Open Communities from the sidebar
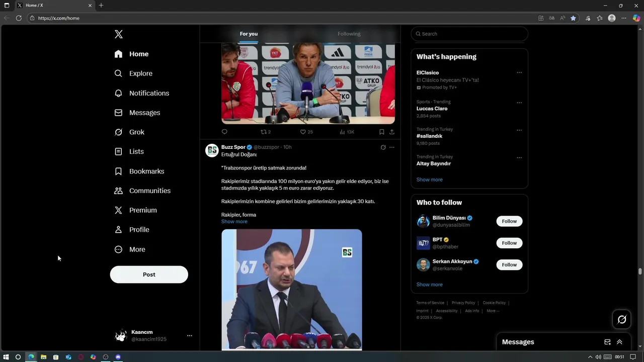The image size is (644, 362). coord(142,191)
